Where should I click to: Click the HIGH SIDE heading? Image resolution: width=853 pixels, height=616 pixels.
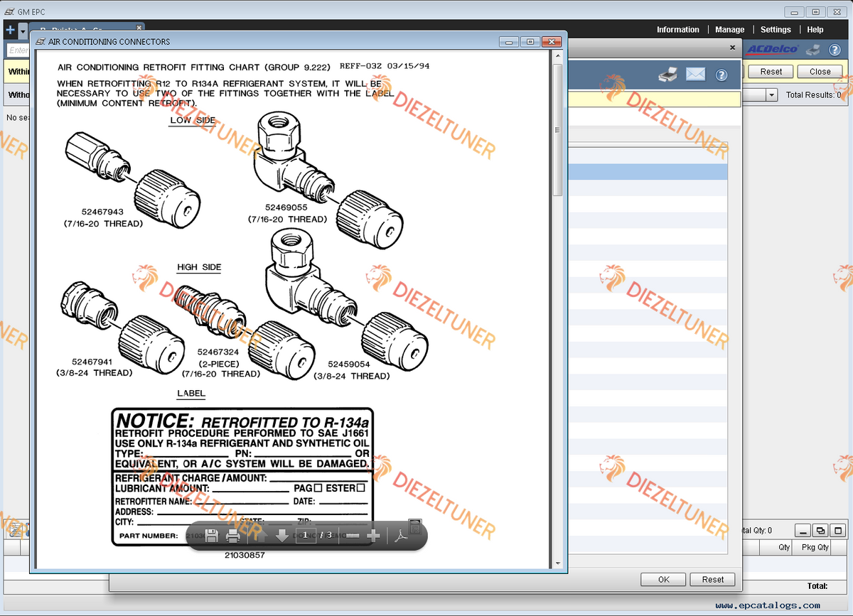(199, 267)
